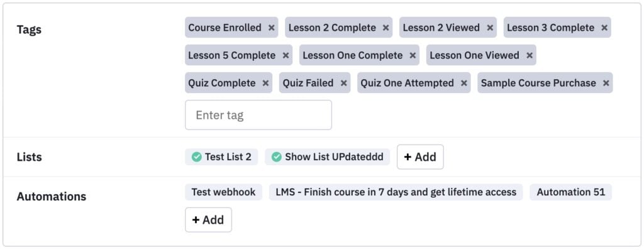Open the Automation 51 chip
This screenshot has height=250, width=644.
(570, 192)
